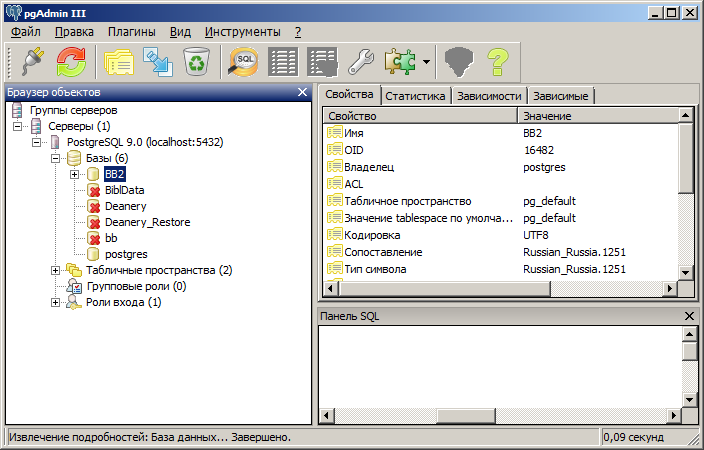Open Plugins dropdown arrow
Viewport: 704px width, 450px height.
pos(426,62)
